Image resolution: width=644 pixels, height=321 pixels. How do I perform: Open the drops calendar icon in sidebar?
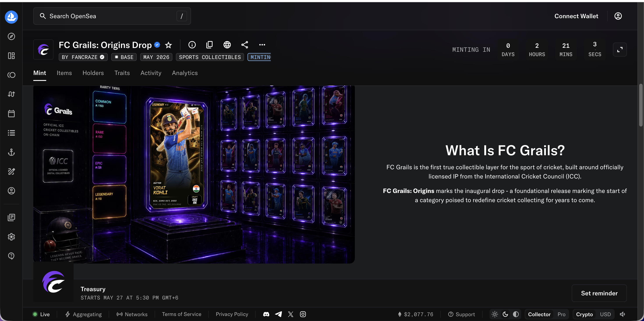point(11,114)
